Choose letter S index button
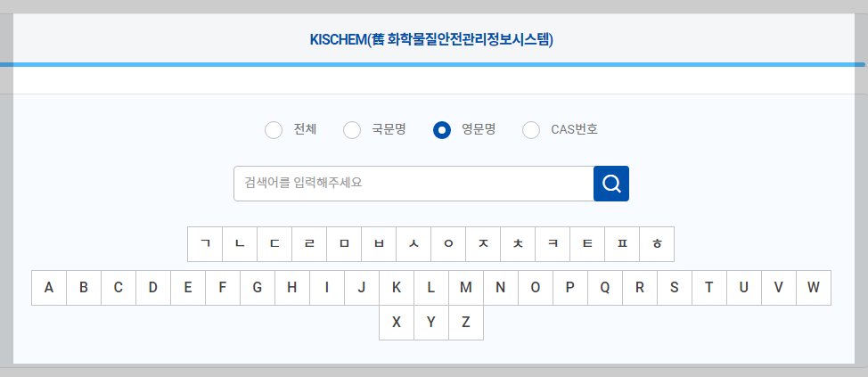This screenshot has width=868, height=377. [675, 288]
